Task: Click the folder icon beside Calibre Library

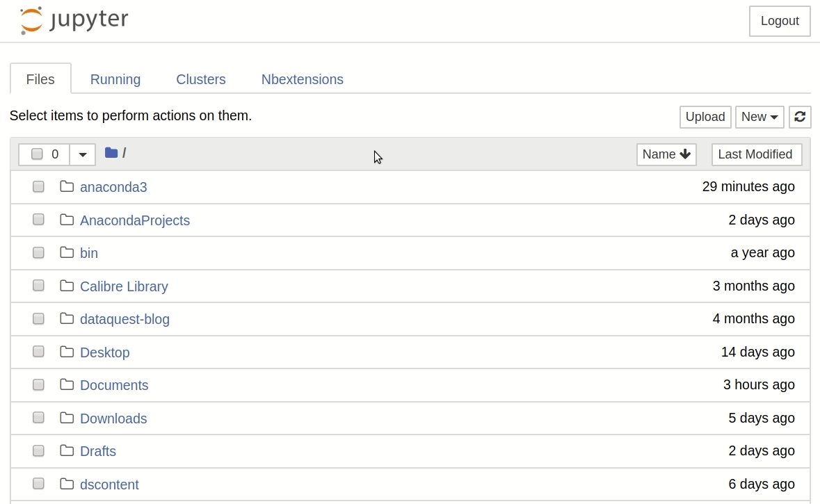Action: pos(67,286)
